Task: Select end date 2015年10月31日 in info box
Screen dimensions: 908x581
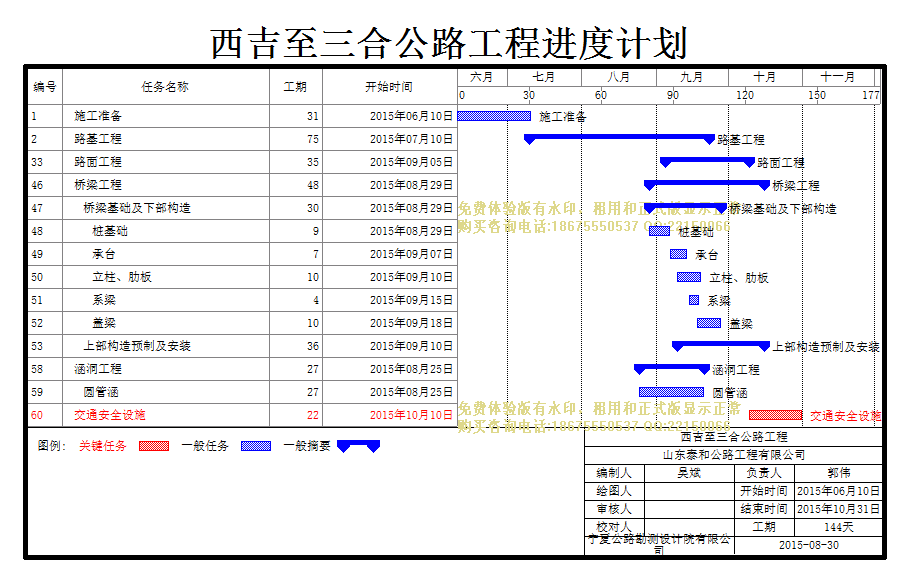Action: coord(839,509)
